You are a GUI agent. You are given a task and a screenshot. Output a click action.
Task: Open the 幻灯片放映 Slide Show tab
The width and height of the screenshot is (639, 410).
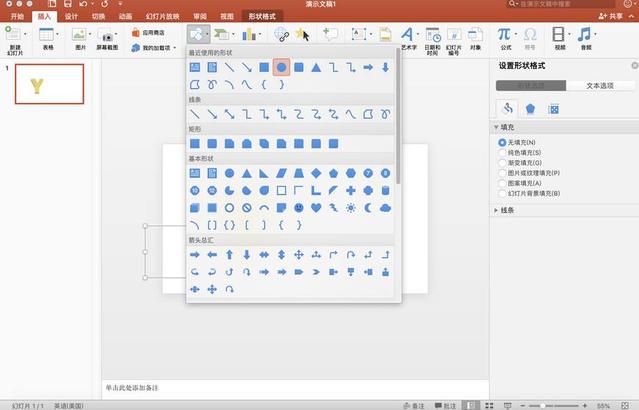coord(163,16)
